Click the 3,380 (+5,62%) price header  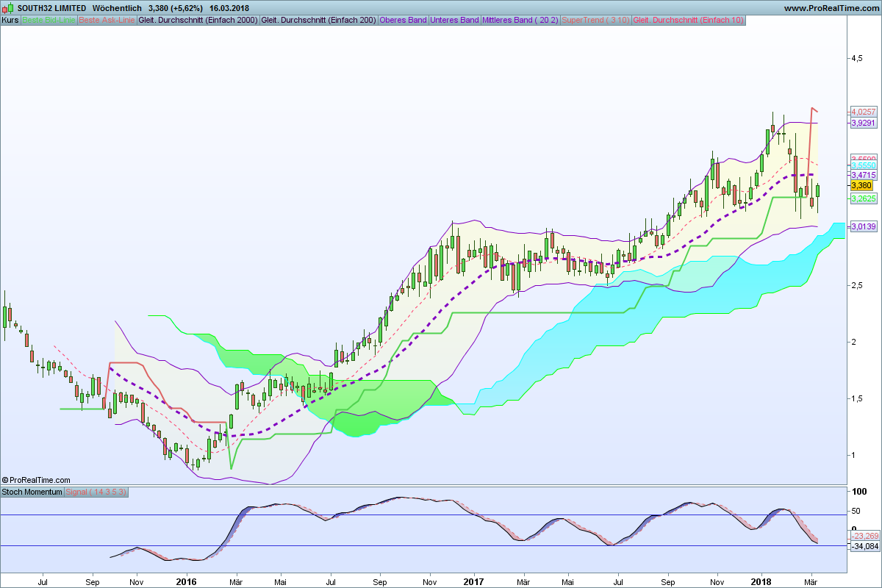(x=175, y=8)
